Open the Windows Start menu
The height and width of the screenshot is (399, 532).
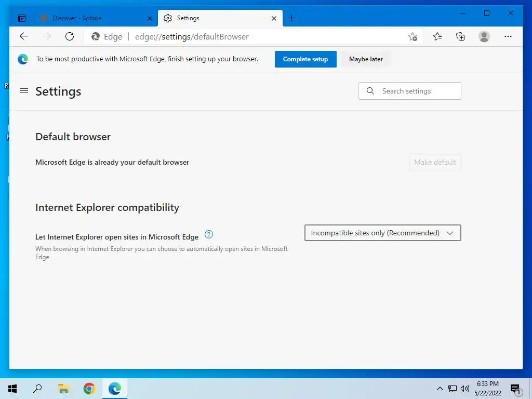(x=12, y=389)
